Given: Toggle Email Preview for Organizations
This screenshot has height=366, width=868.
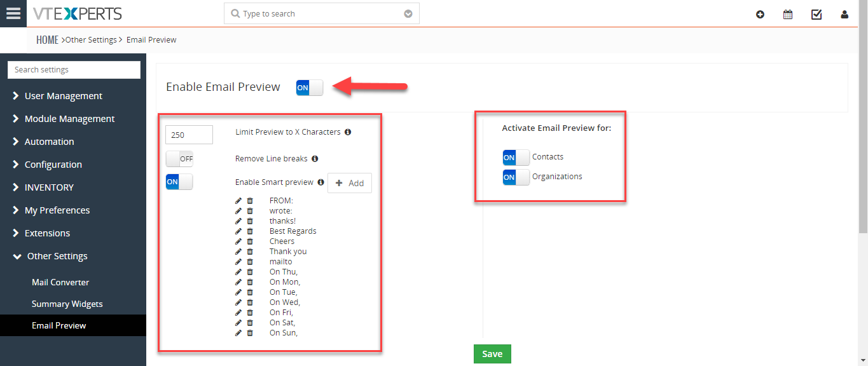Looking at the screenshot, I should [516, 177].
